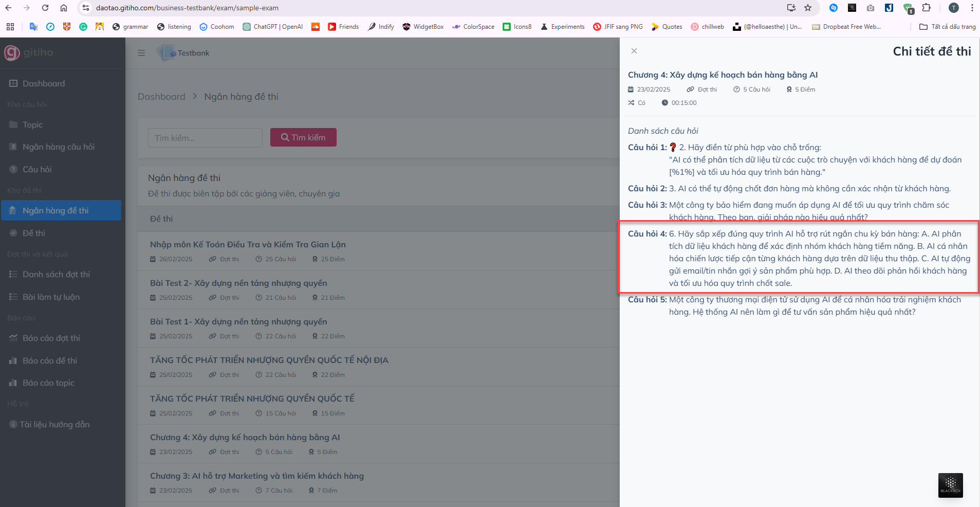Open the chillweb bookmark
The image size is (980, 507).
pyautogui.click(x=708, y=27)
